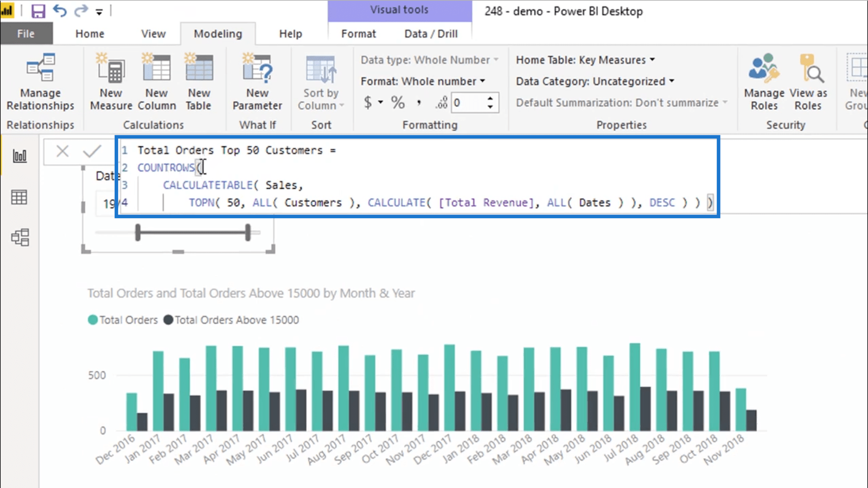
Task: Select the Dec 2016 Total Orders bar
Action: (132, 412)
